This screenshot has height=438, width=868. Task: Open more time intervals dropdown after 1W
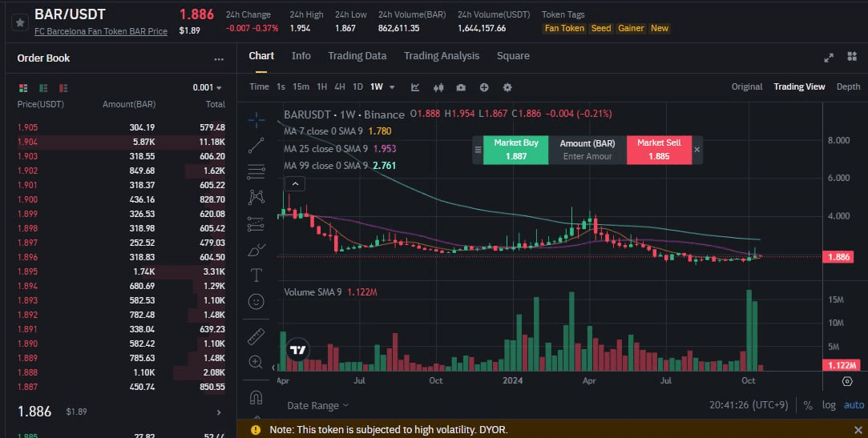(x=392, y=86)
